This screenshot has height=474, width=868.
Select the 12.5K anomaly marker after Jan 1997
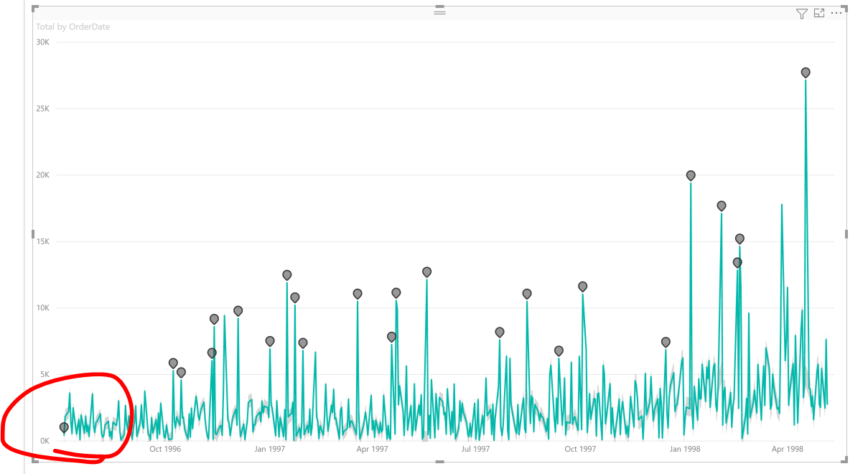point(286,275)
